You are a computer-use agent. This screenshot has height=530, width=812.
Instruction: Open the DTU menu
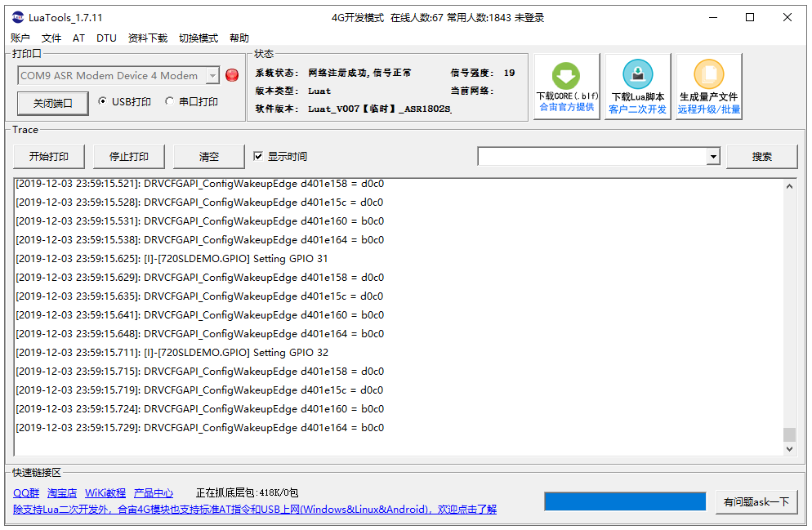(106, 38)
